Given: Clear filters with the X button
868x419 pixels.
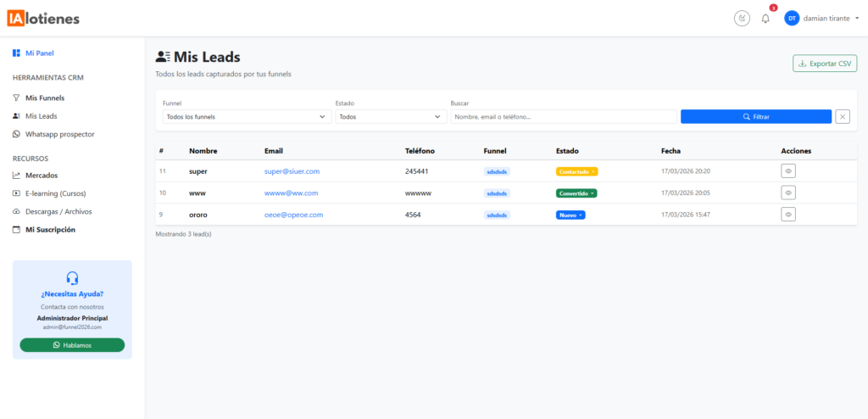Looking at the screenshot, I should (x=843, y=116).
